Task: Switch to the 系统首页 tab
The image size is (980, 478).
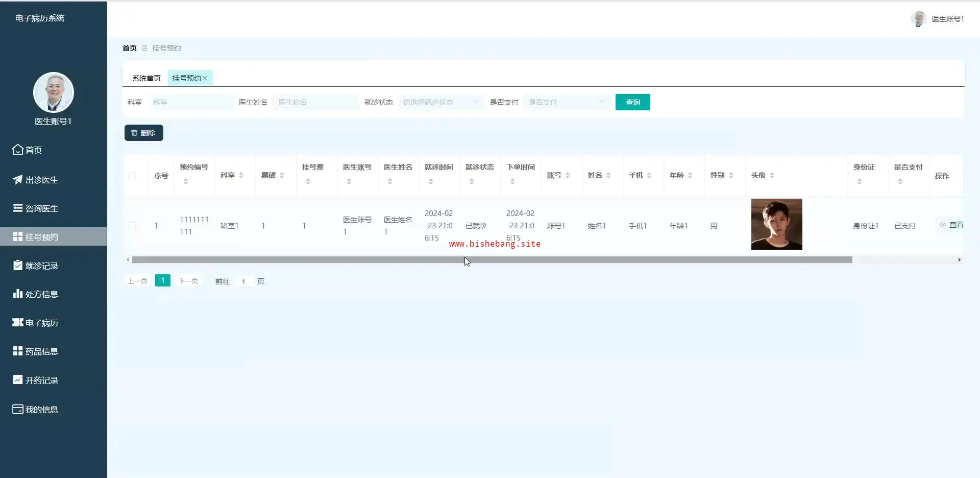Action: click(146, 78)
